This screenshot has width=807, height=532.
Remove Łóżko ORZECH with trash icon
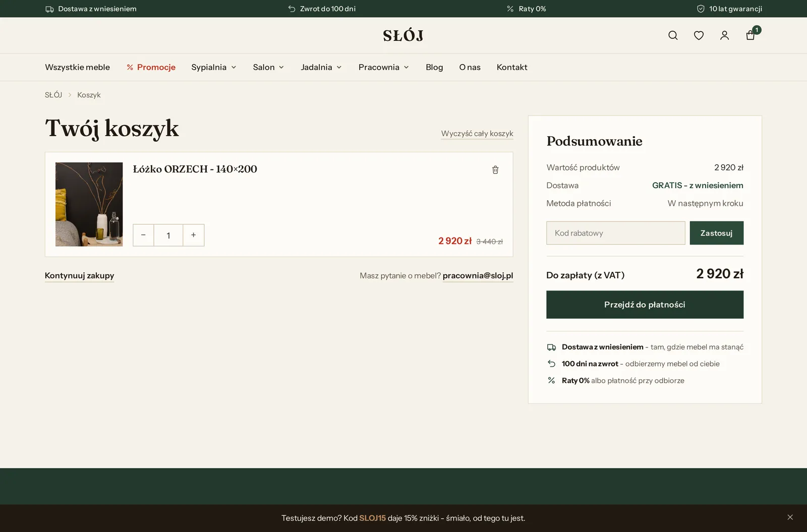[x=495, y=170]
